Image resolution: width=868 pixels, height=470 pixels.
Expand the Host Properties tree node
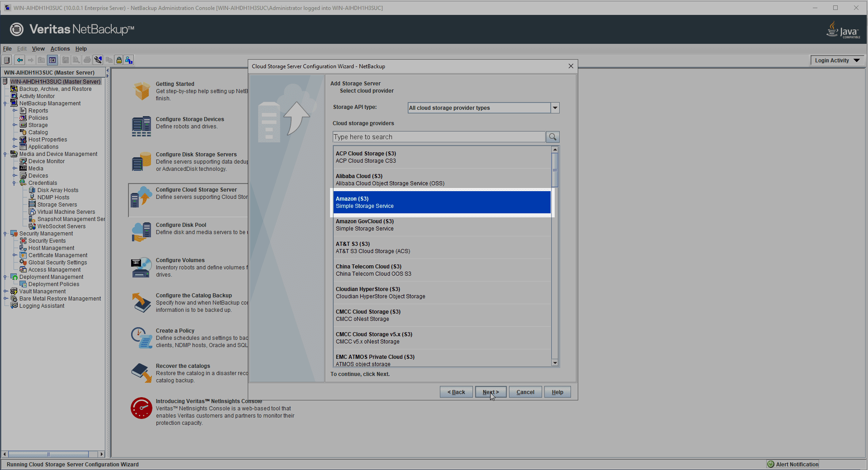click(14, 140)
